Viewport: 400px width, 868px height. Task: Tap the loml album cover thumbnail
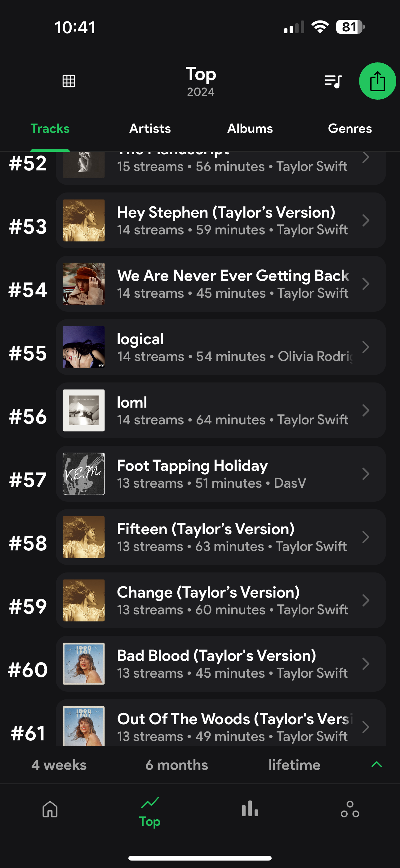coord(84,410)
